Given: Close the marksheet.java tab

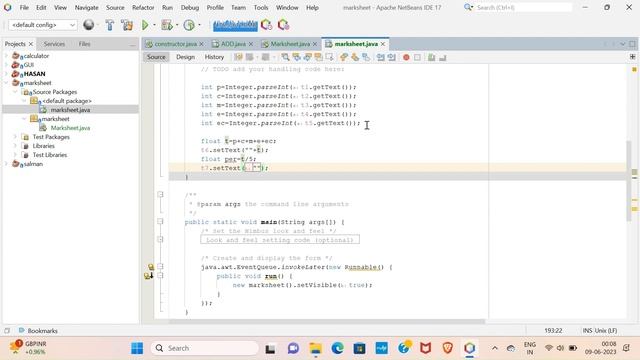Looking at the screenshot, I should click(x=383, y=44).
